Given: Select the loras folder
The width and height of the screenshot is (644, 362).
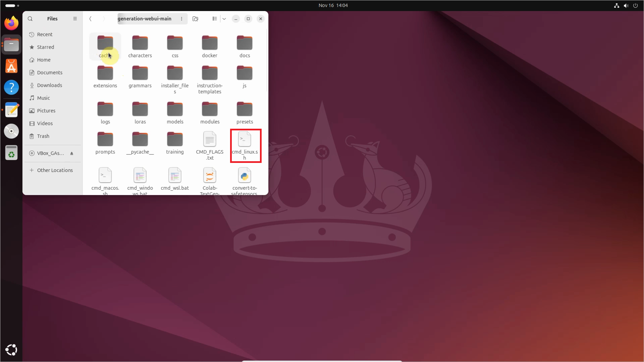Looking at the screenshot, I should (140, 113).
